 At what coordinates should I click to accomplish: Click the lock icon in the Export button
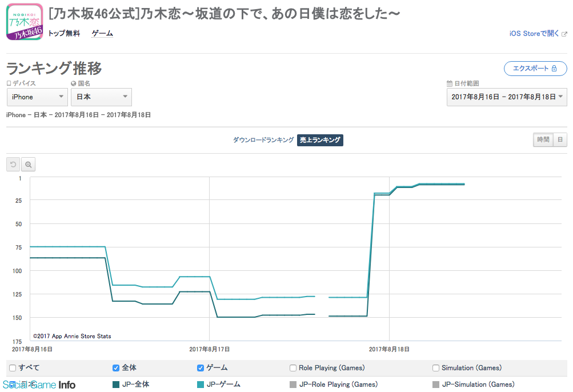coord(554,69)
